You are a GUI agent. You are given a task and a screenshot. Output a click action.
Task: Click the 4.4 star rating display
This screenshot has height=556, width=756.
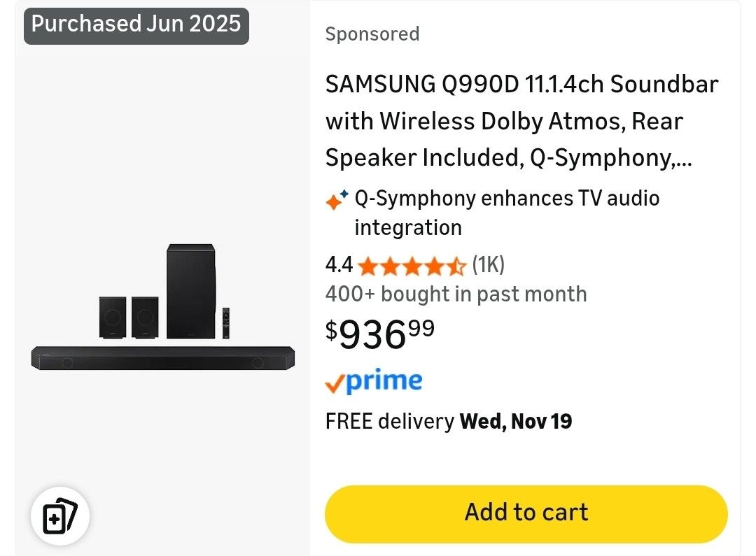click(x=339, y=264)
